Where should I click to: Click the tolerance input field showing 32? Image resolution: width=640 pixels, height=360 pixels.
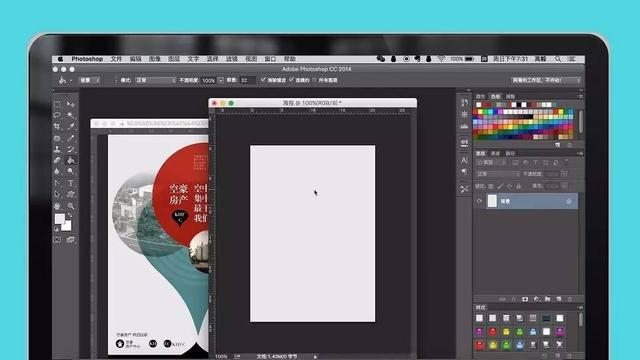[247, 80]
